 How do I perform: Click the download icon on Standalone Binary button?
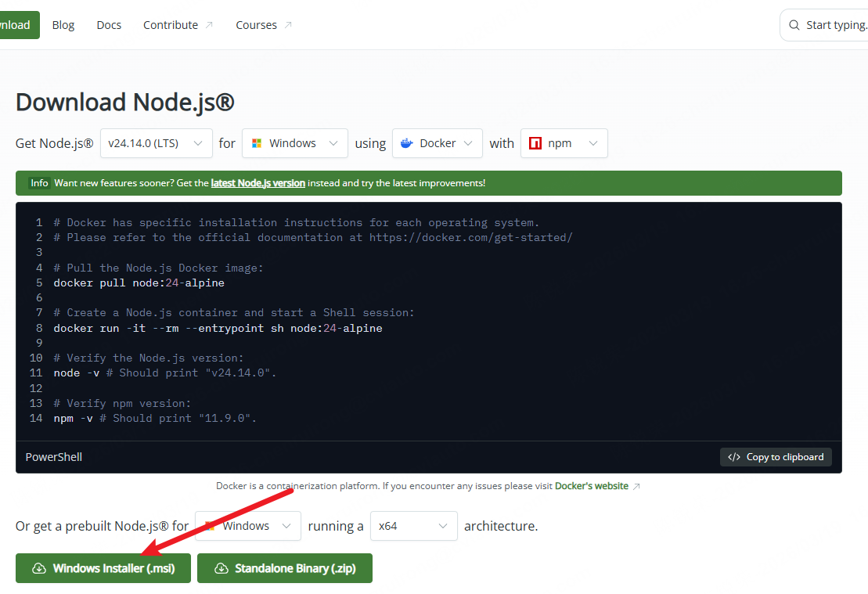point(222,568)
